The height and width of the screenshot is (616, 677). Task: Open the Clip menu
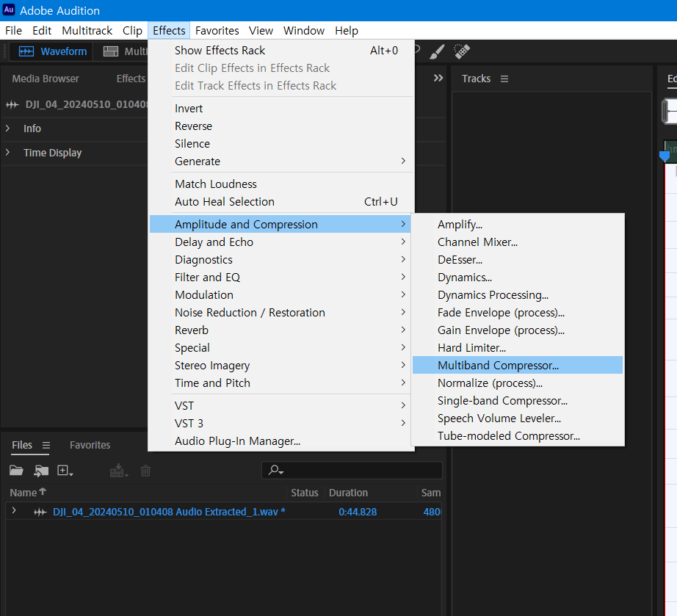[133, 31]
